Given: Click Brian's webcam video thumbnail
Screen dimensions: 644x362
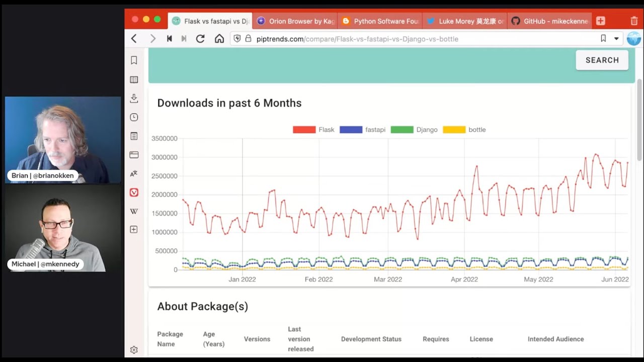Looking at the screenshot, I should (x=63, y=140).
